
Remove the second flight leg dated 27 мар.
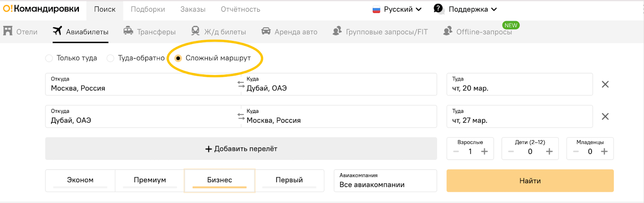(605, 117)
